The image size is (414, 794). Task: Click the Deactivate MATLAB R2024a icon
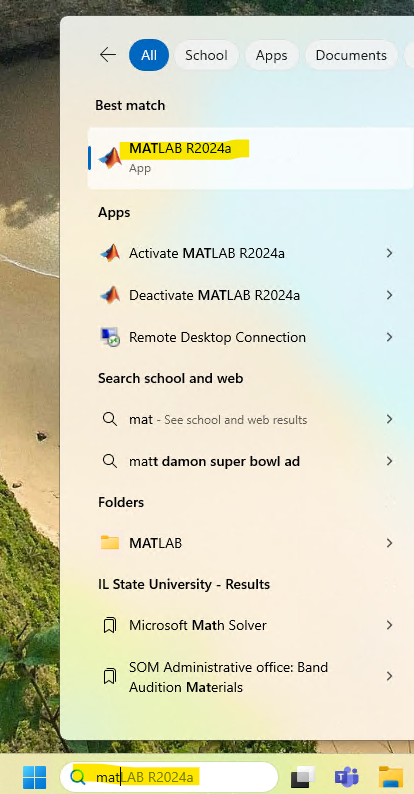point(110,295)
